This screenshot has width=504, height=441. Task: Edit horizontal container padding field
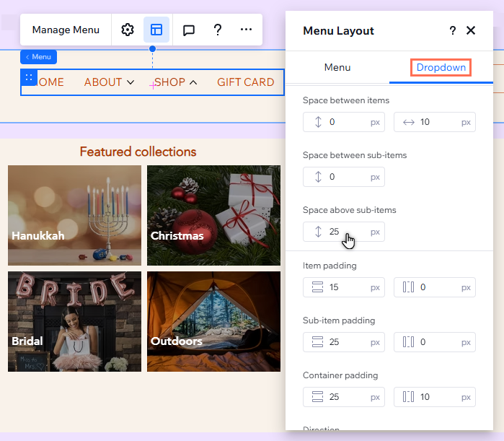[x=435, y=397]
